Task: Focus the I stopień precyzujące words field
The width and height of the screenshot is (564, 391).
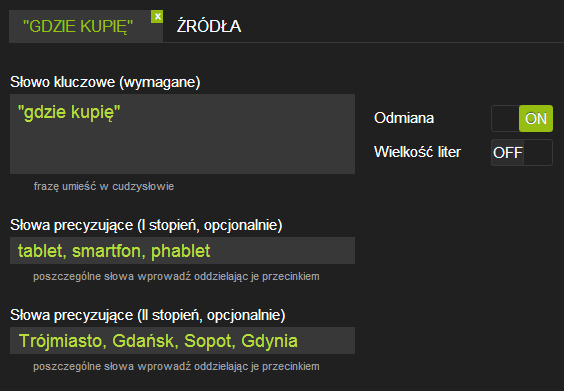Action: point(182,251)
